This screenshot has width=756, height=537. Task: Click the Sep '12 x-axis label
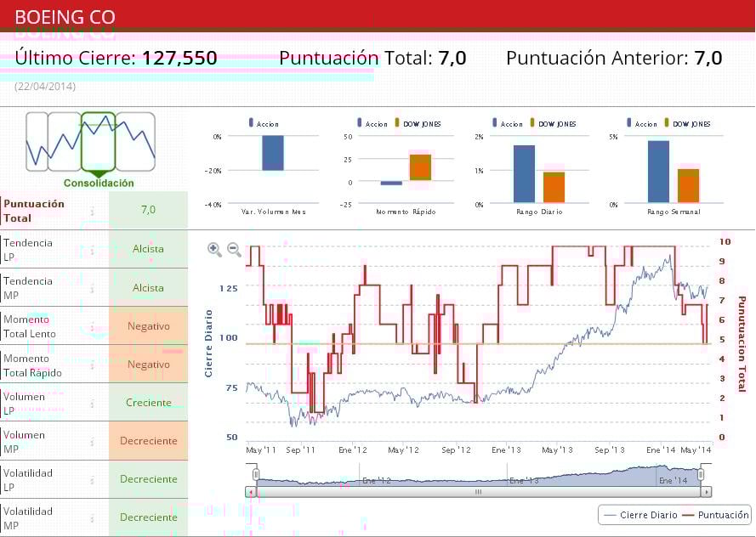(x=456, y=449)
